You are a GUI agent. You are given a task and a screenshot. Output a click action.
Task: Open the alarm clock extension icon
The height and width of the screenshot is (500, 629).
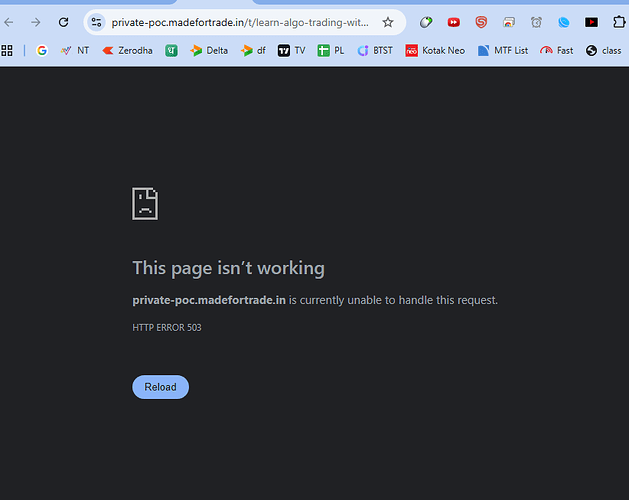click(x=537, y=22)
